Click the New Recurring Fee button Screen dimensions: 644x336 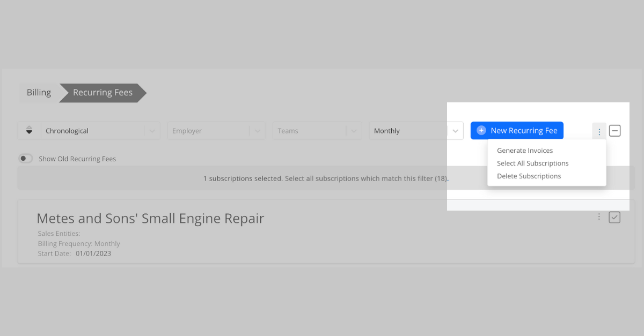tap(517, 130)
